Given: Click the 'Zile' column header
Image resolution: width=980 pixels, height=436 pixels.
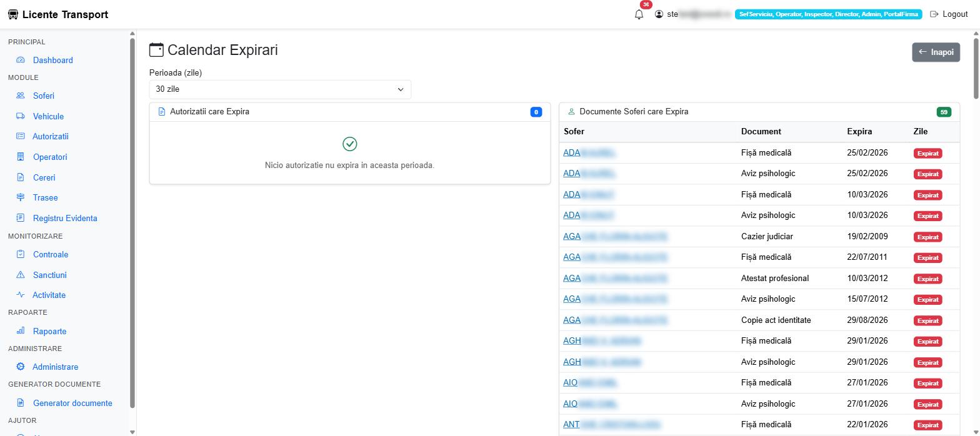Looking at the screenshot, I should [920, 132].
